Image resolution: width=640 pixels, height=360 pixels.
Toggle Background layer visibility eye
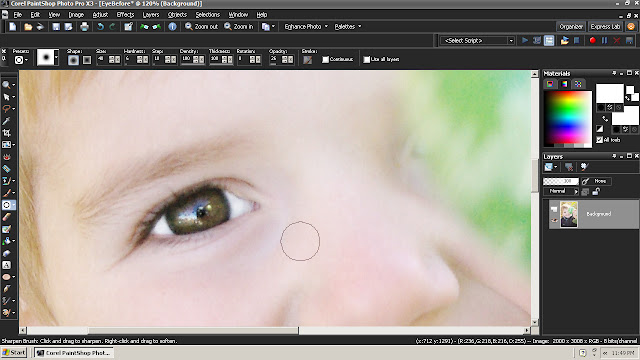coord(554,220)
